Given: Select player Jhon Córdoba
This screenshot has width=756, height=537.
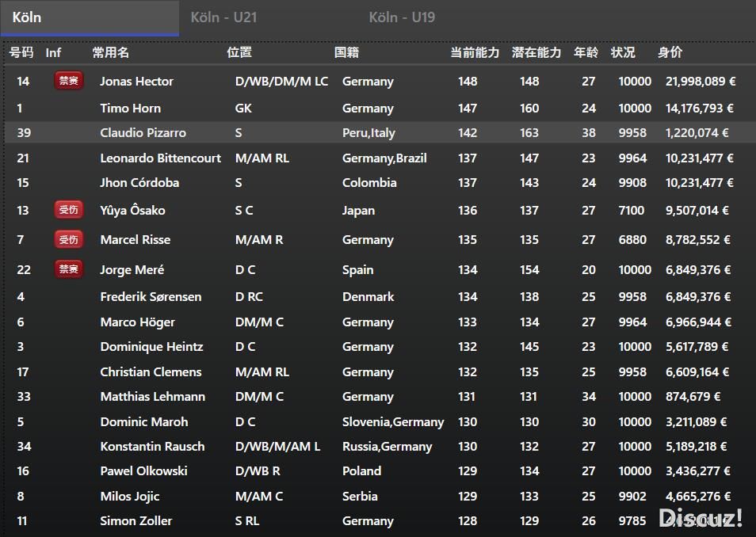Looking at the screenshot, I should (x=139, y=183).
